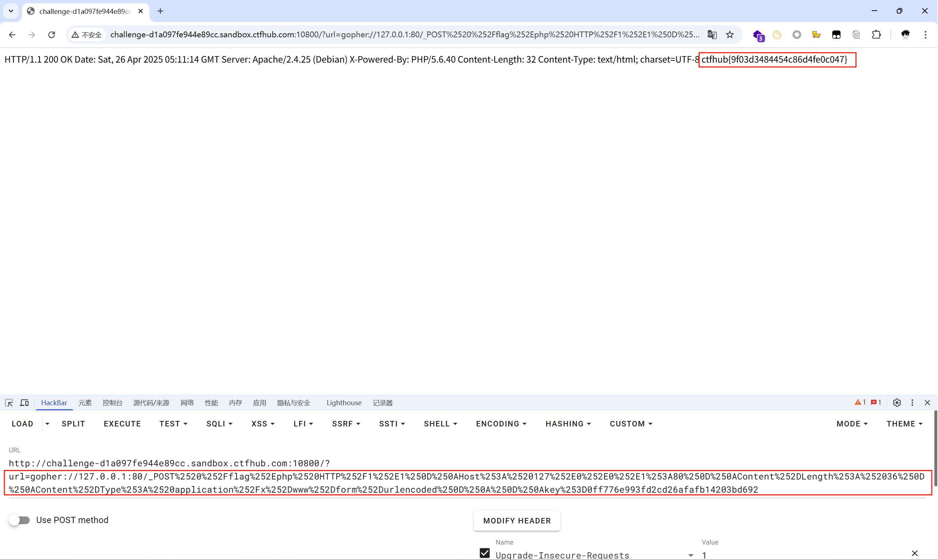
Task: Enable the Use POST method switch
Action: [20, 520]
